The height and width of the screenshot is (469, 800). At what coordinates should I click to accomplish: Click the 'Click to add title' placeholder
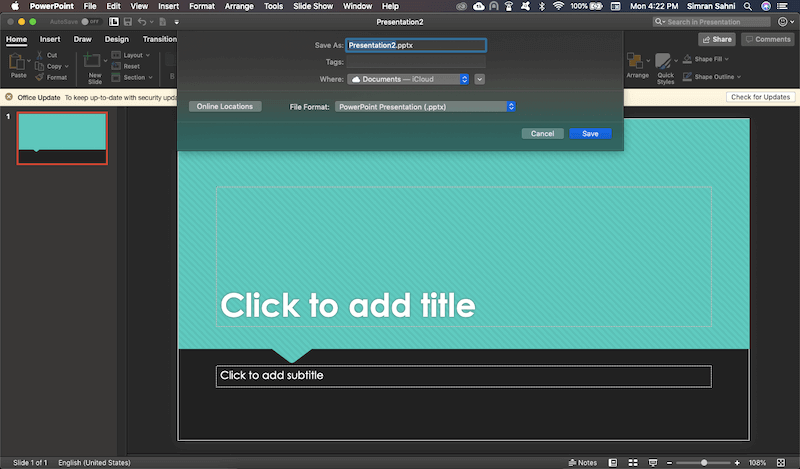click(x=464, y=256)
